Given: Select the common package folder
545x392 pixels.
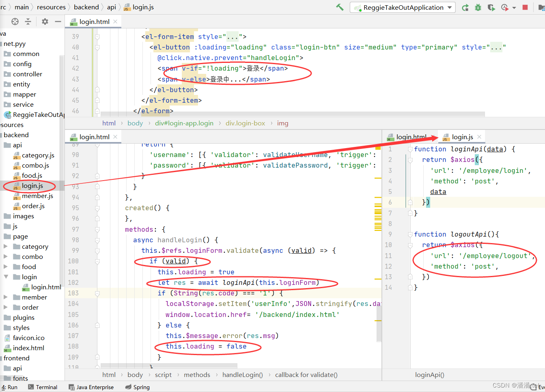Looking at the screenshot, I should 22,54.
